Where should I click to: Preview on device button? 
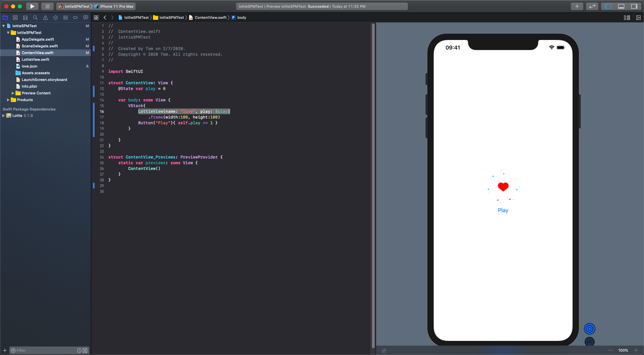[x=589, y=342]
